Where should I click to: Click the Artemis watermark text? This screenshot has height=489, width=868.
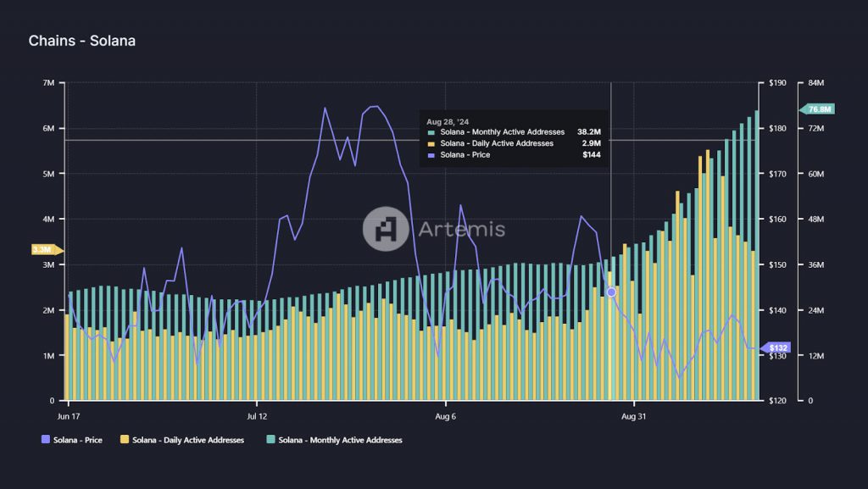pos(462,229)
